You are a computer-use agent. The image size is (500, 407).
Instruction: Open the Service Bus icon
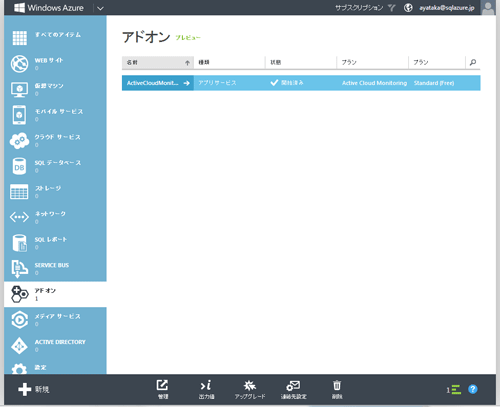(19, 269)
